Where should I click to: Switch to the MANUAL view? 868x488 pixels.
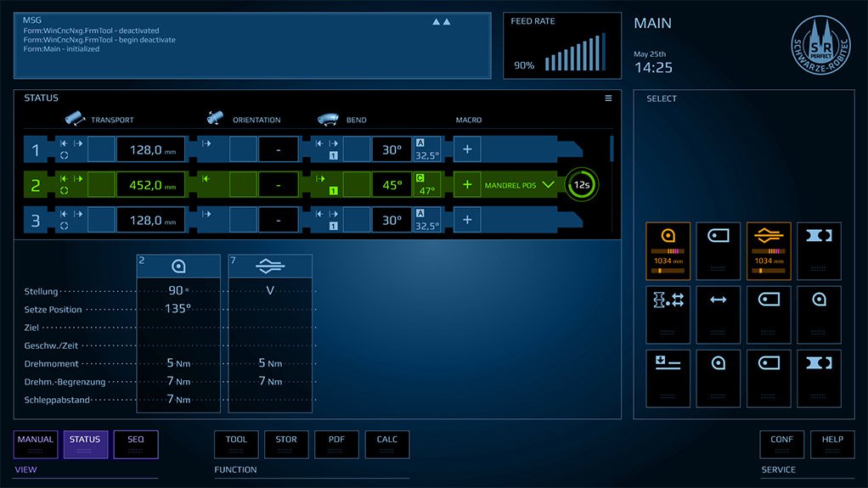[x=36, y=444]
